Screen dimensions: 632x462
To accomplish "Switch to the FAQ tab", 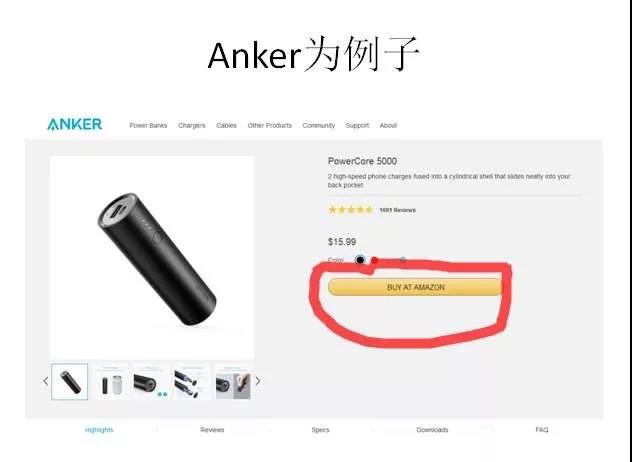I will (542, 430).
